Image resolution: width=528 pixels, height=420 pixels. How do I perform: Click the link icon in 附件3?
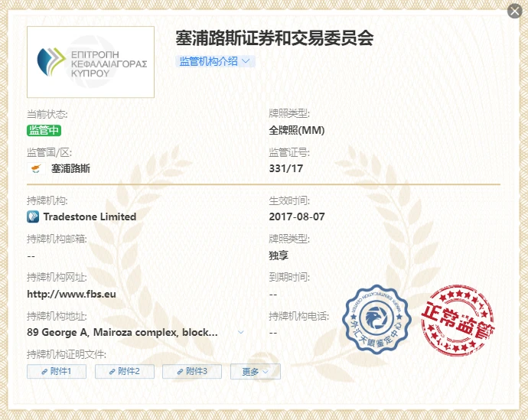click(x=180, y=372)
